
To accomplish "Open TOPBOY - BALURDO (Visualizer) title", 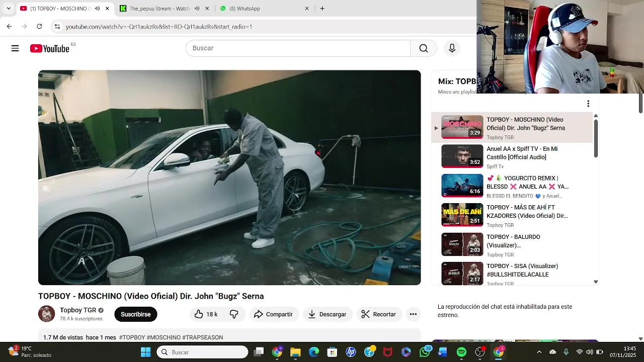I will 513,241.
